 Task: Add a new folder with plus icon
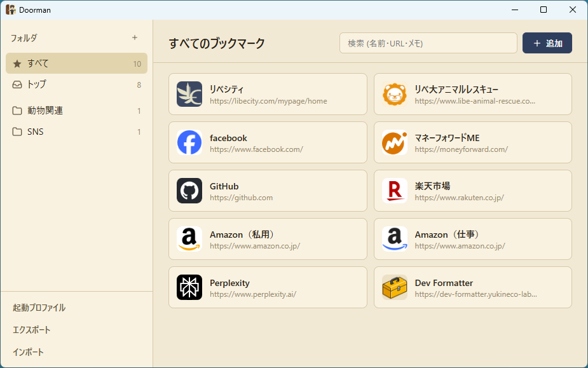pos(134,37)
